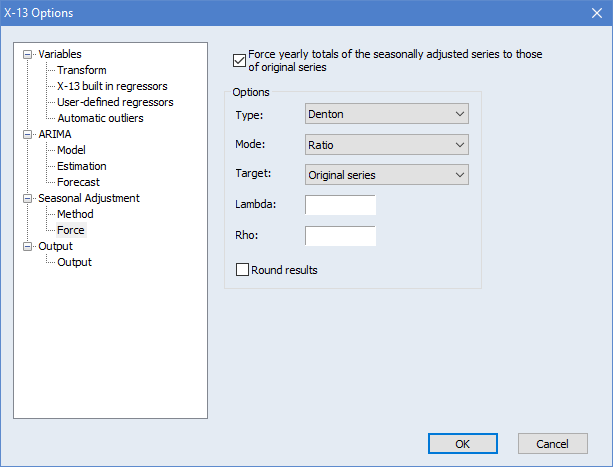Select Automatic outliers tree item

pyautogui.click(x=100, y=118)
